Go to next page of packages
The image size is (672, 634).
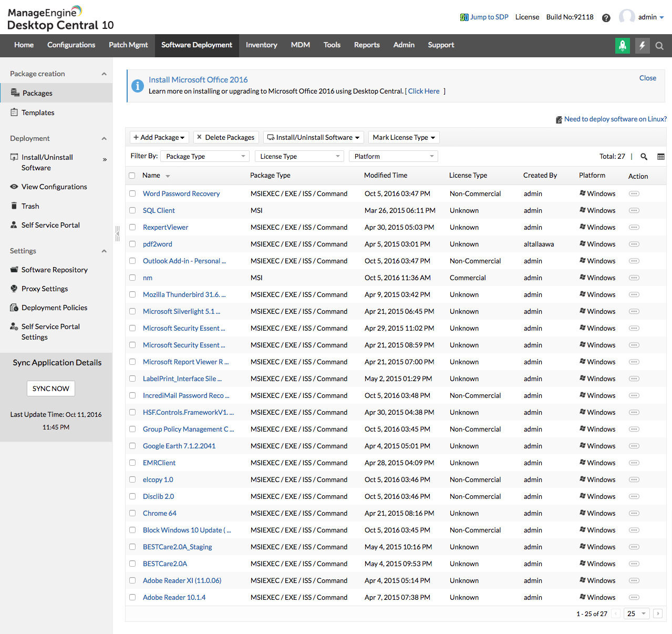click(657, 613)
